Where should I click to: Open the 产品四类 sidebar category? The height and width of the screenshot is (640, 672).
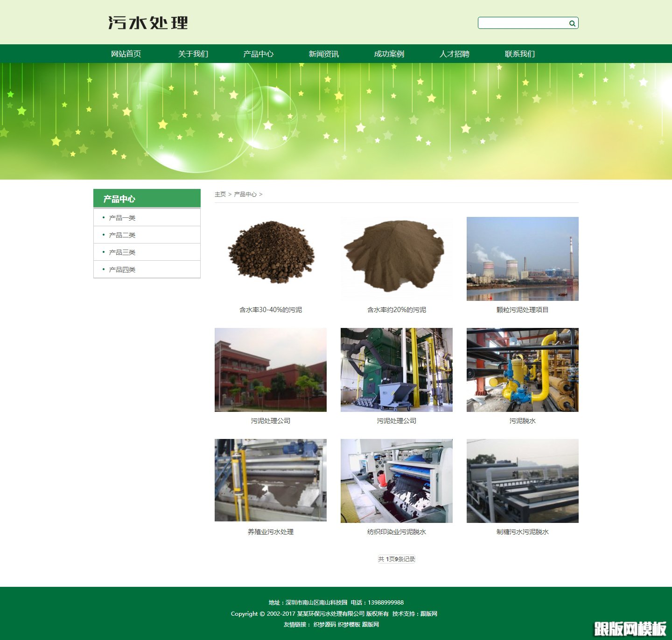pos(122,270)
